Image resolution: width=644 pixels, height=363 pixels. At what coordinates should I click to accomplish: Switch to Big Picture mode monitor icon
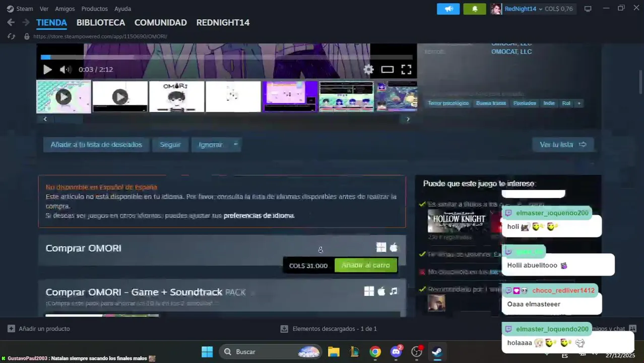[588, 9]
